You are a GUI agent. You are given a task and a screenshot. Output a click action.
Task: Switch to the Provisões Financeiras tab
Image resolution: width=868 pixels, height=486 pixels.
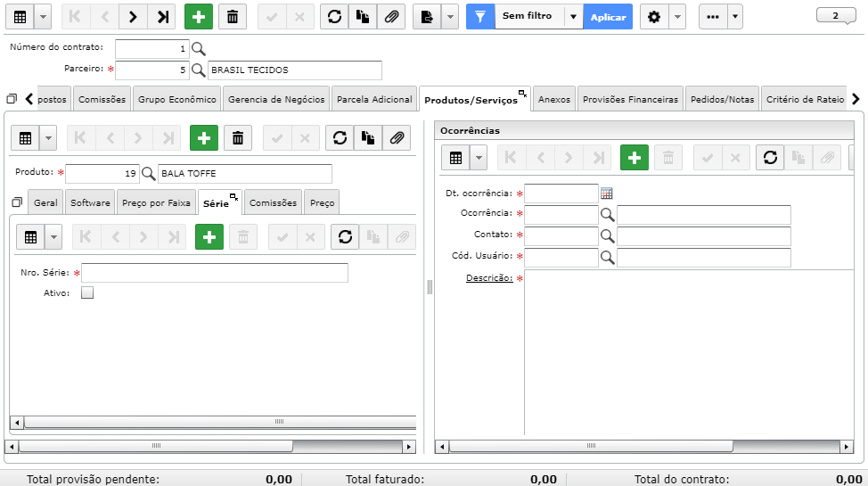(630, 99)
